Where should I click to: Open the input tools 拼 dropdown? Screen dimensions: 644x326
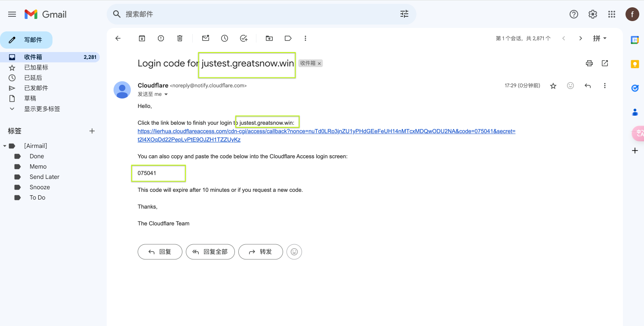(600, 38)
